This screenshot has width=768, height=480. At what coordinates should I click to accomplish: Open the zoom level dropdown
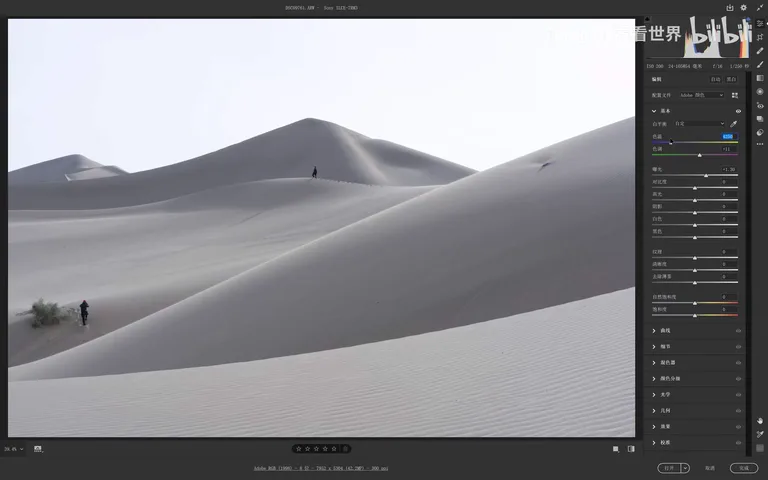pyautogui.click(x=13, y=449)
